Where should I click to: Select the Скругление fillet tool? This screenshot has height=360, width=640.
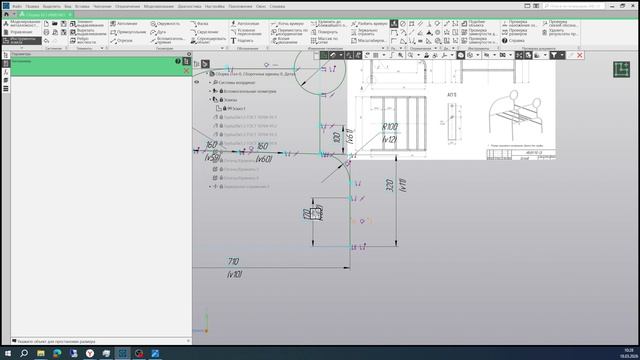coord(204,32)
